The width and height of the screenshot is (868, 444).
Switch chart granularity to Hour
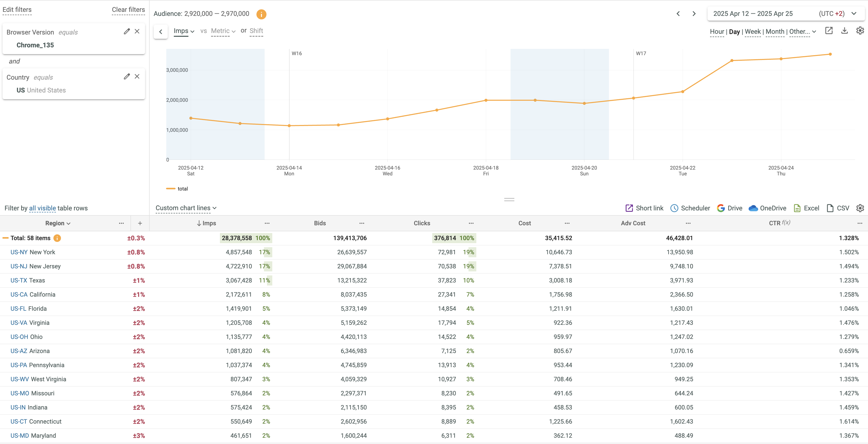[717, 32]
